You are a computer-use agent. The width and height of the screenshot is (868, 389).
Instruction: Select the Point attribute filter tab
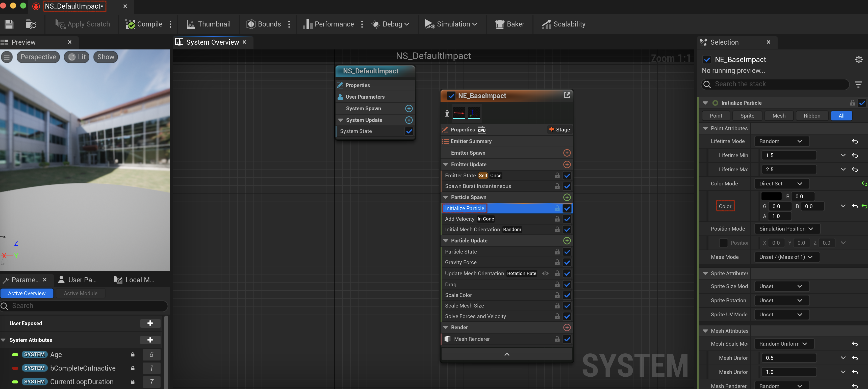pyautogui.click(x=716, y=116)
